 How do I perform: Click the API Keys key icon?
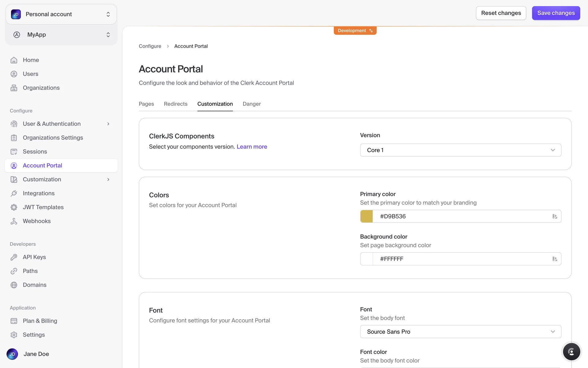[14, 257]
